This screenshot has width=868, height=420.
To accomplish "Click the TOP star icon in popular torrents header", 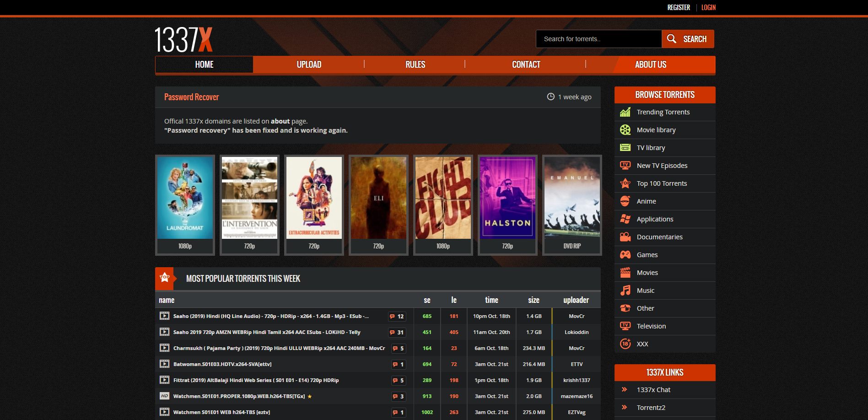I will (x=165, y=278).
